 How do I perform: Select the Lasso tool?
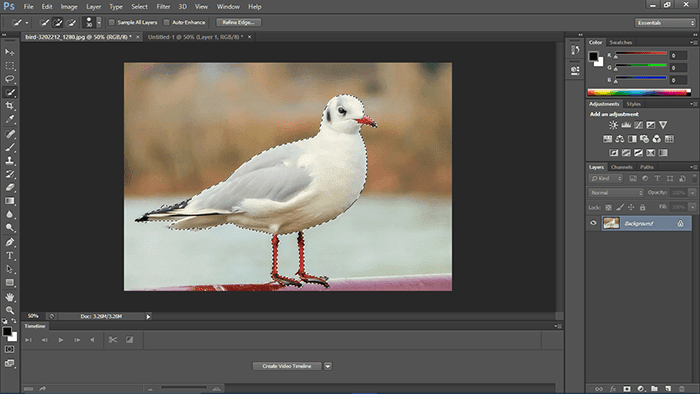pyautogui.click(x=9, y=79)
